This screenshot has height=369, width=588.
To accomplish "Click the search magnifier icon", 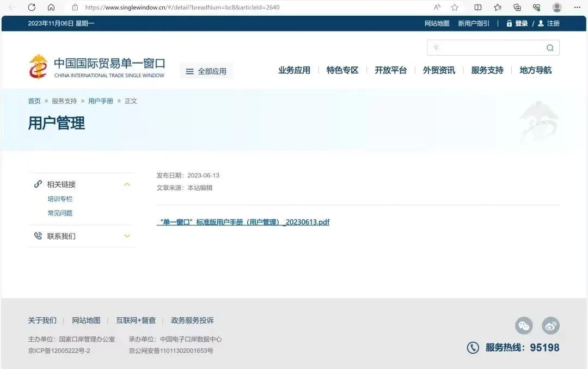I will click(x=550, y=48).
